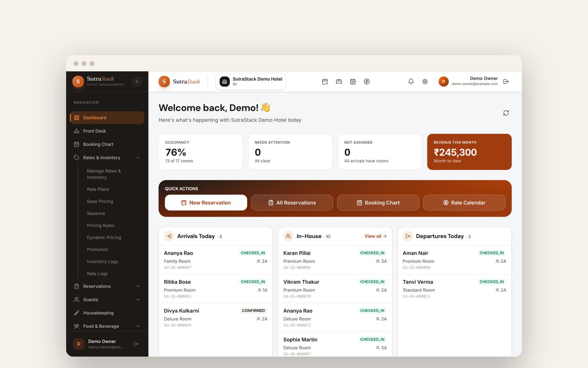This screenshot has width=588, height=368.
Task: Click the Departures Today card icon
Action: pyautogui.click(x=408, y=236)
